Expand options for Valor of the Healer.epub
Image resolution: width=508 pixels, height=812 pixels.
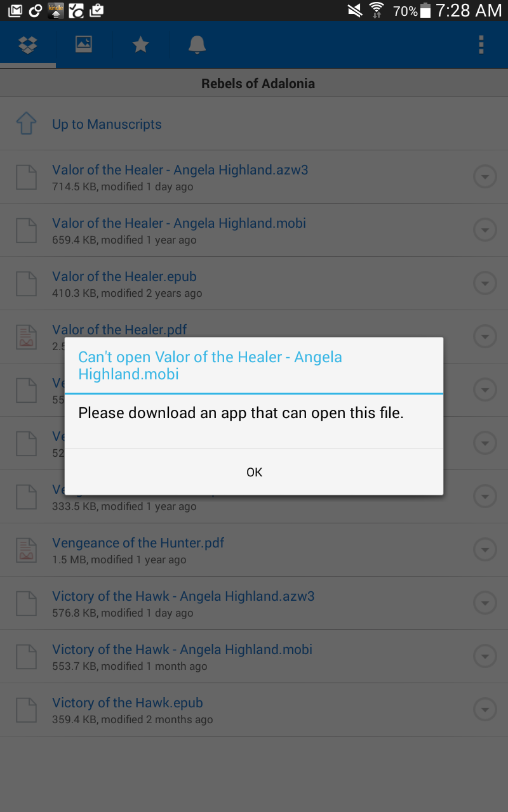point(485,284)
